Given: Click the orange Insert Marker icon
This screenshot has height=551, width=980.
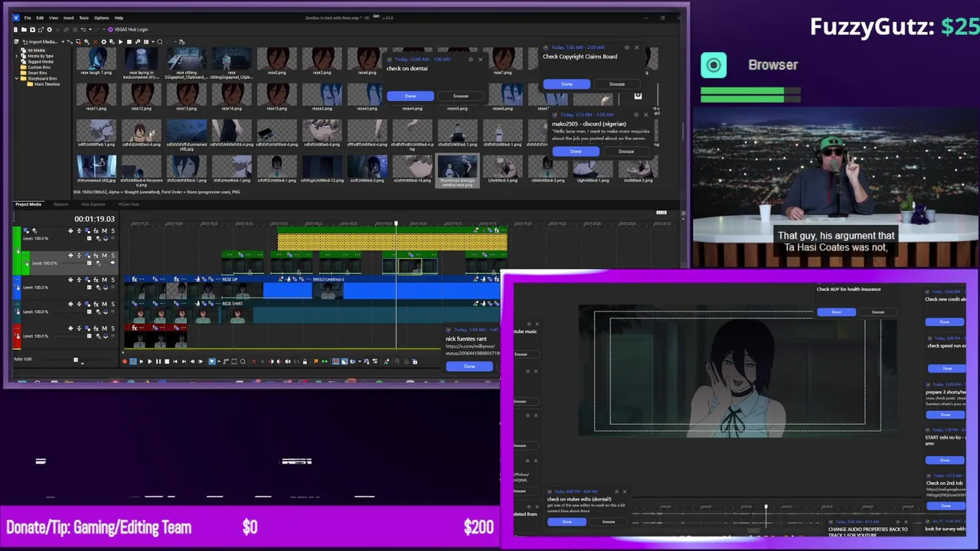Looking at the screenshot, I should (316, 361).
